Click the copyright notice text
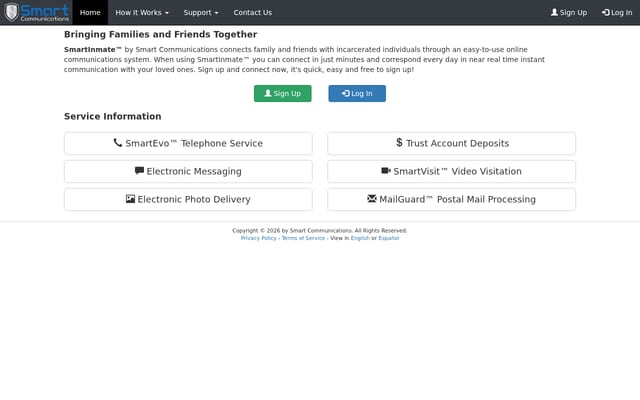 point(320,231)
